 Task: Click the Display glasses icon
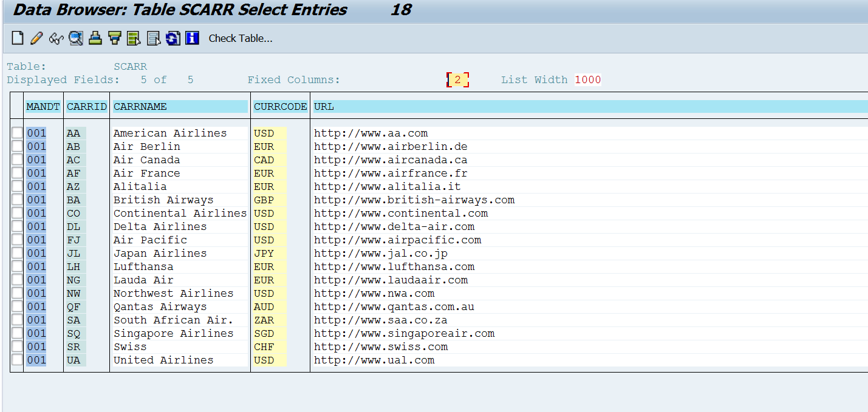point(56,38)
